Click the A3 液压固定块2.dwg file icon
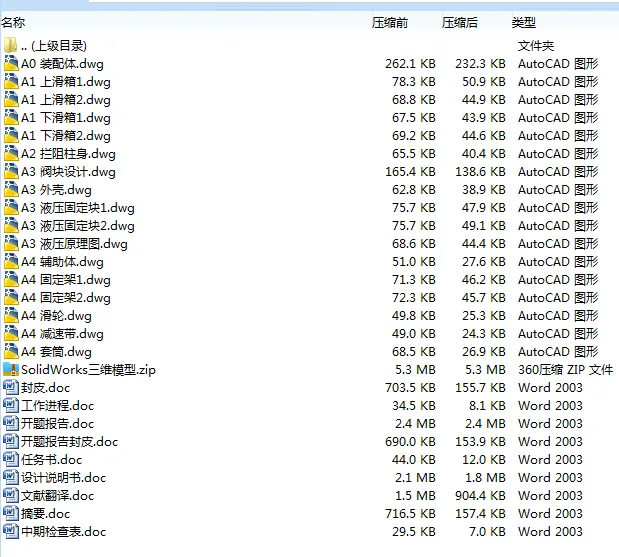619x557 pixels. point(11,225)
